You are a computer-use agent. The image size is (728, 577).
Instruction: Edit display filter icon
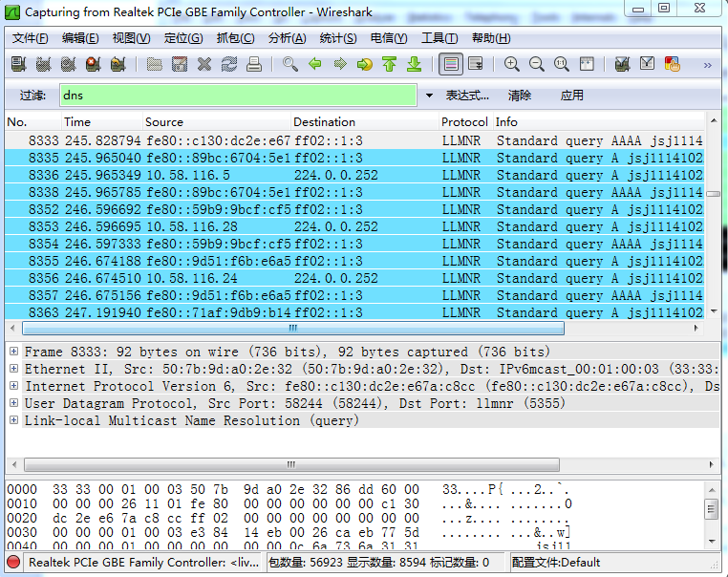[647, 64]
